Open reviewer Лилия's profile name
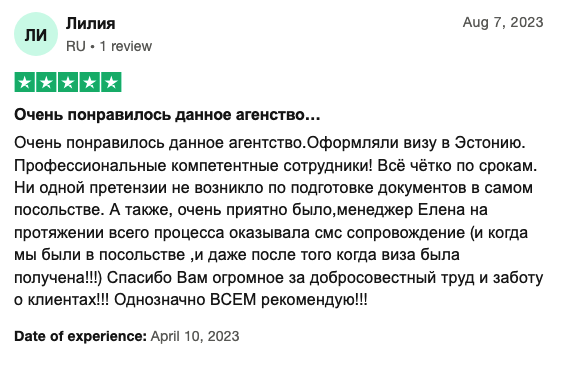The height and width of the screenshot is (367, 569). coord(91,24)
